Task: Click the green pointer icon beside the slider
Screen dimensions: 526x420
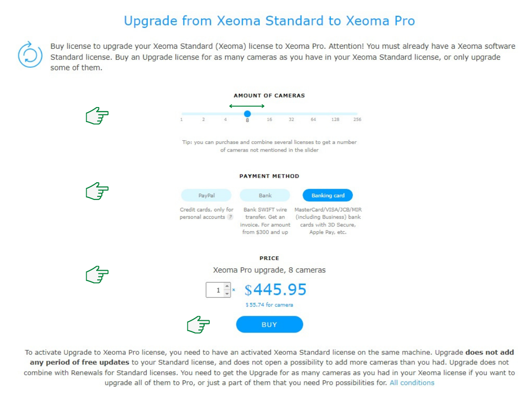Action: [96, 117]
